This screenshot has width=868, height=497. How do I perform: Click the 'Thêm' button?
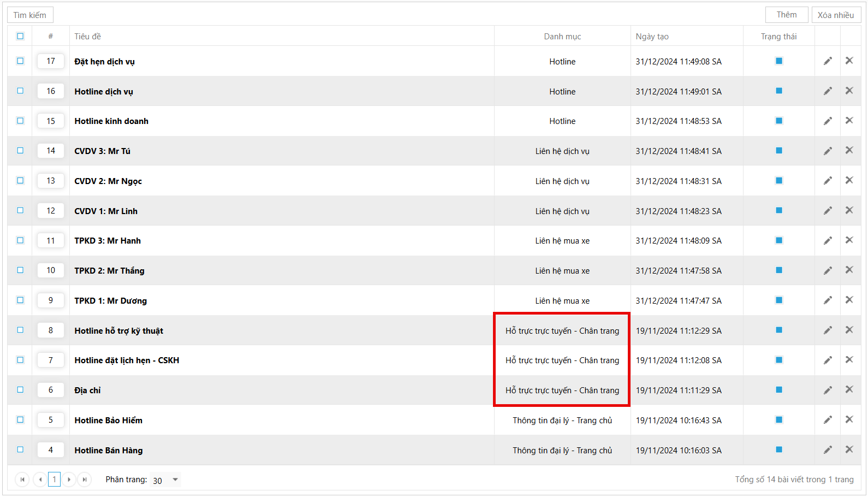[x=786, y=15]
